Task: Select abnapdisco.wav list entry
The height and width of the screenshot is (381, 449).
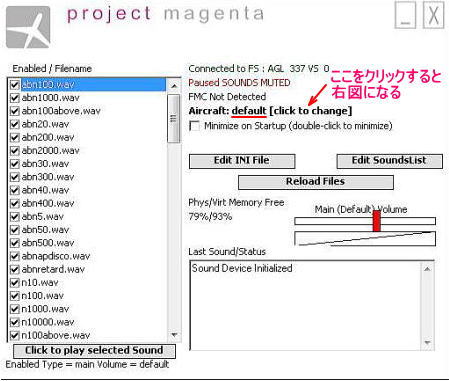Action: (x=56, y=256)
